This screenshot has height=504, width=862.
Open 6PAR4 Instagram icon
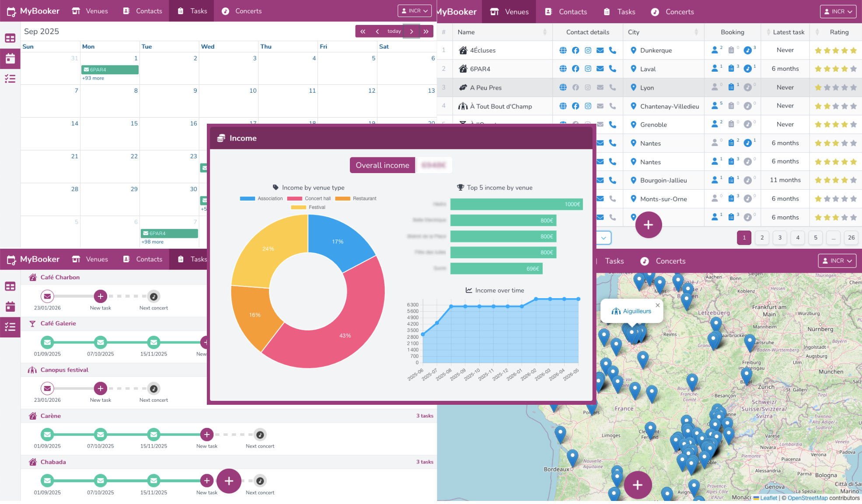click(588, 69)
